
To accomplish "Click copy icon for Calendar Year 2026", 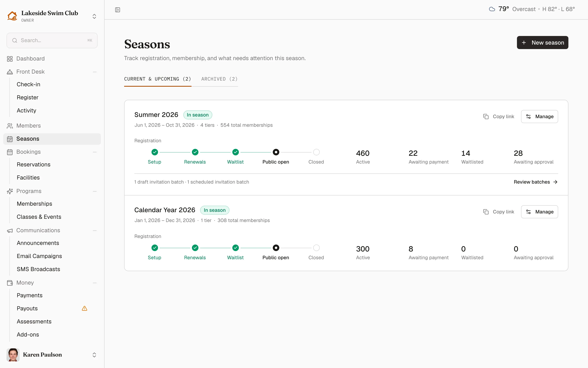I will click(x=486, y=212).
